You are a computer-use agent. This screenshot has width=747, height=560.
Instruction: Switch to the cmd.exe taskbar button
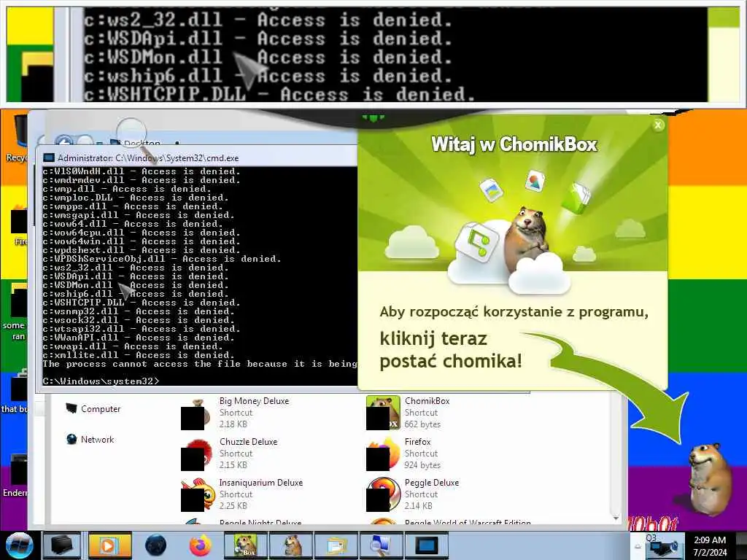coord(426,545)
